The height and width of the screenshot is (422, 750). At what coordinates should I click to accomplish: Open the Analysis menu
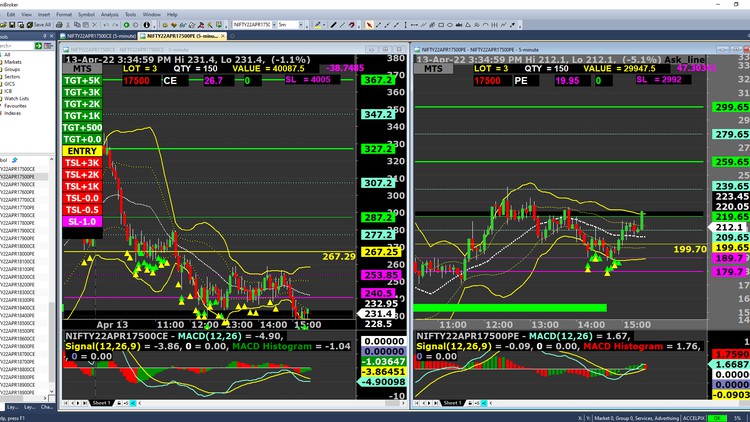coord(110,15)
